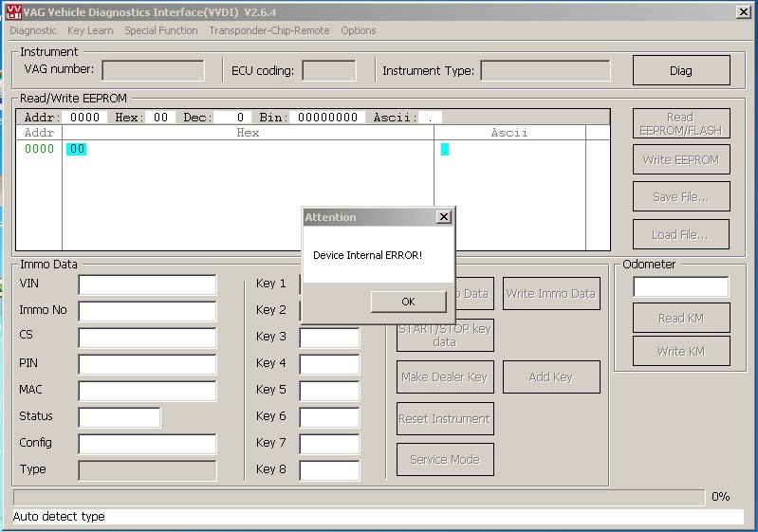Close the Attention error dialog

tap(444, 217)
